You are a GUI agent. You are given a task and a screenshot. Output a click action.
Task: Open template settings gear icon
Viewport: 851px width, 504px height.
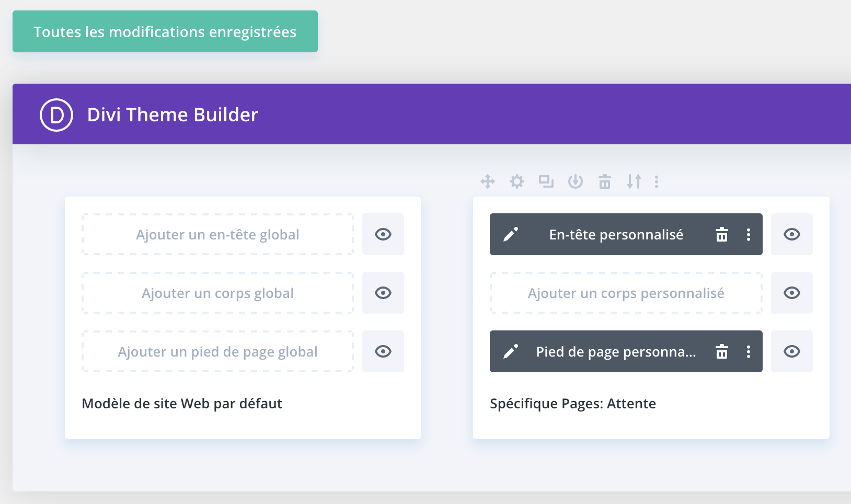click(x=517, y=181)
